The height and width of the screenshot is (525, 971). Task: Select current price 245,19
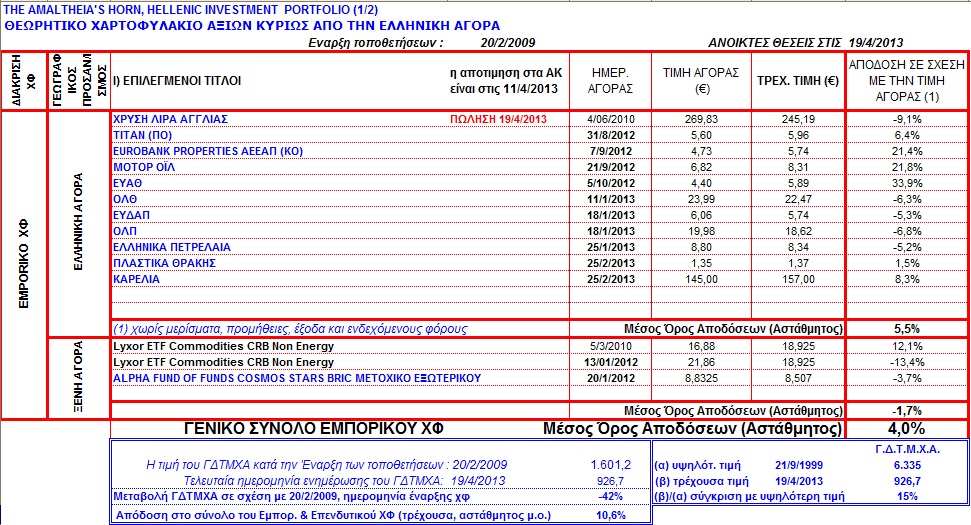(x=798, y=119)
